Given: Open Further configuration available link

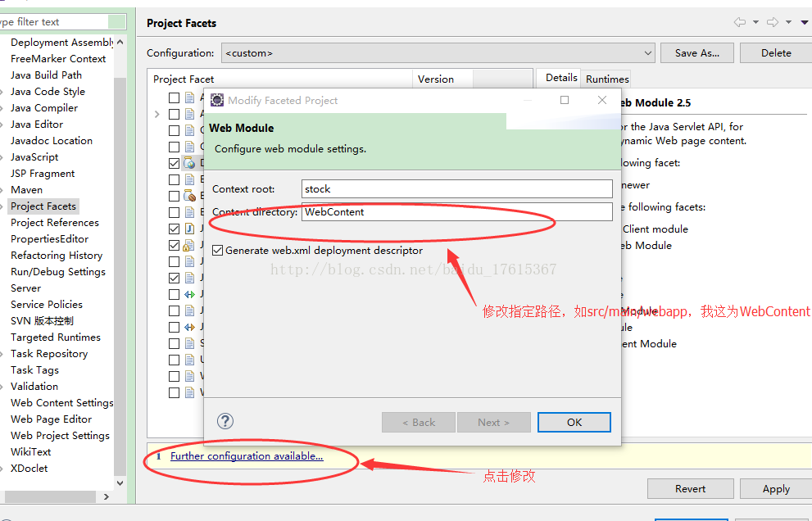Looking at the screenshot, I should point(247,456).
